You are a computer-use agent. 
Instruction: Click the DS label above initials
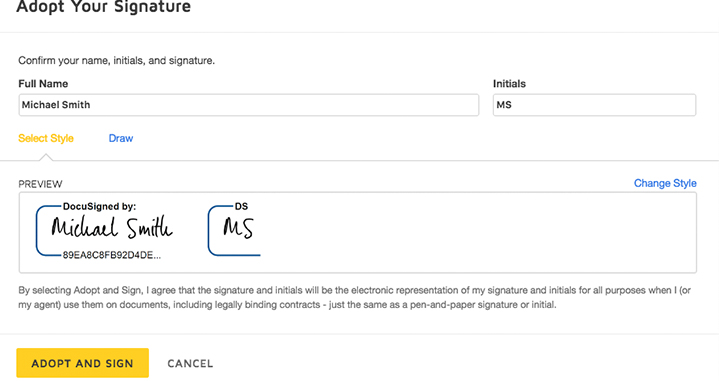pos(241,206)
